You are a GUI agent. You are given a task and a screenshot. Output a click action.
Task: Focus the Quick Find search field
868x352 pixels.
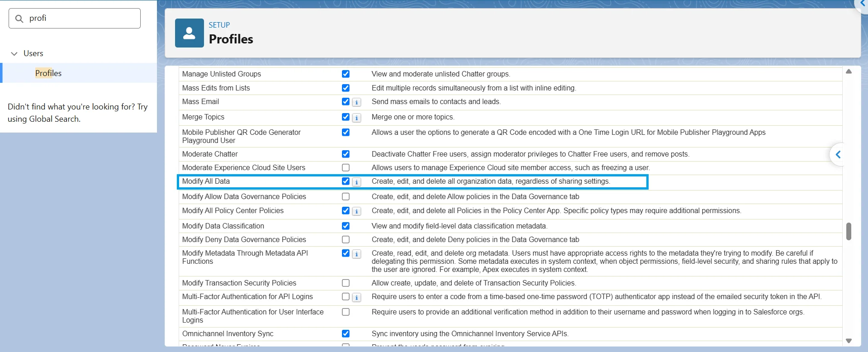tap(75, 18)
